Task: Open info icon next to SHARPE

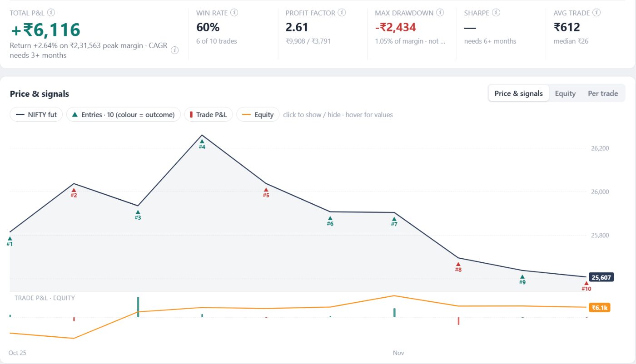Action: [496, 13]
